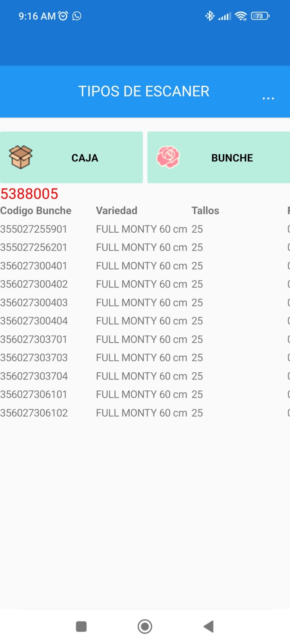Tap the red box code 5388005
The height and width of the screenshot is (644, 290).
click(x=29, y=194)
